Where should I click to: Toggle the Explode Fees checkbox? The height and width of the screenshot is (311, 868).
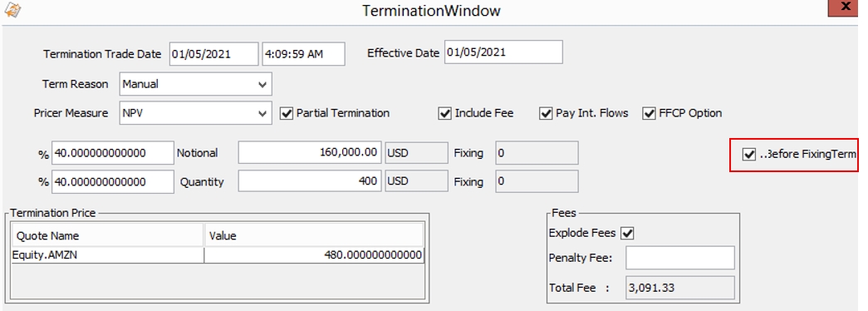[x=627, y=234]
